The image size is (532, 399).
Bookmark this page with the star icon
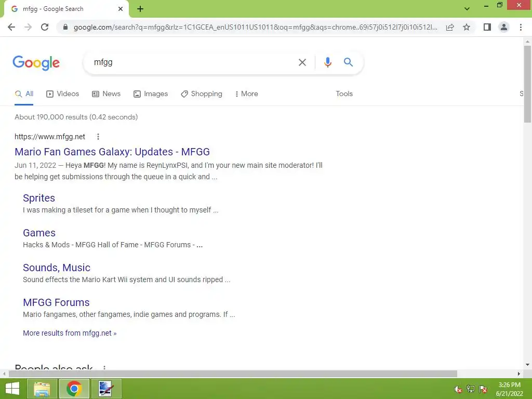coord(467,27)
